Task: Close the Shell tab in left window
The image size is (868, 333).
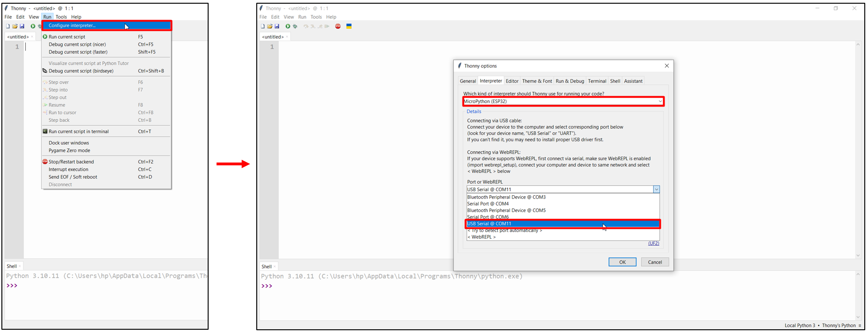Action: (20, 266)
